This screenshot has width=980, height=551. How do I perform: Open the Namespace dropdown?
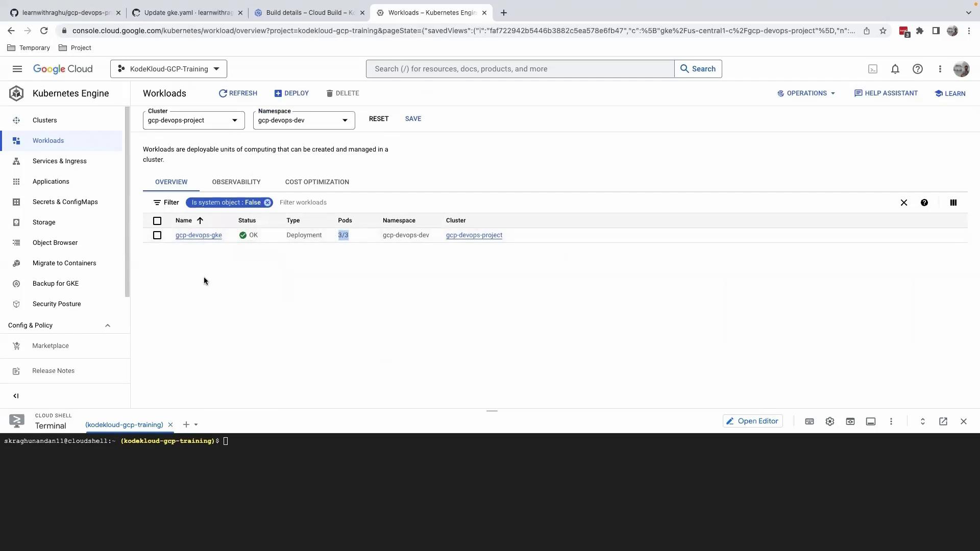tap(304, 120)
